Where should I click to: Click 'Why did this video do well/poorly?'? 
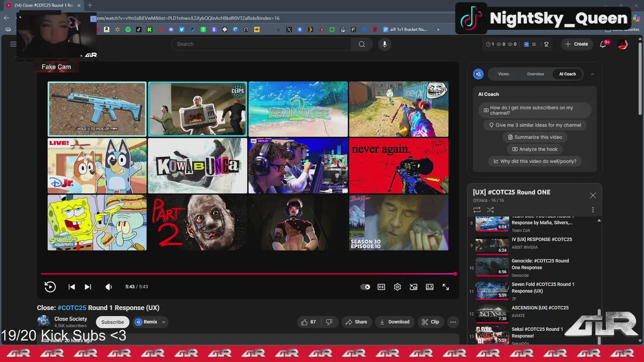[x=535, y=161]
